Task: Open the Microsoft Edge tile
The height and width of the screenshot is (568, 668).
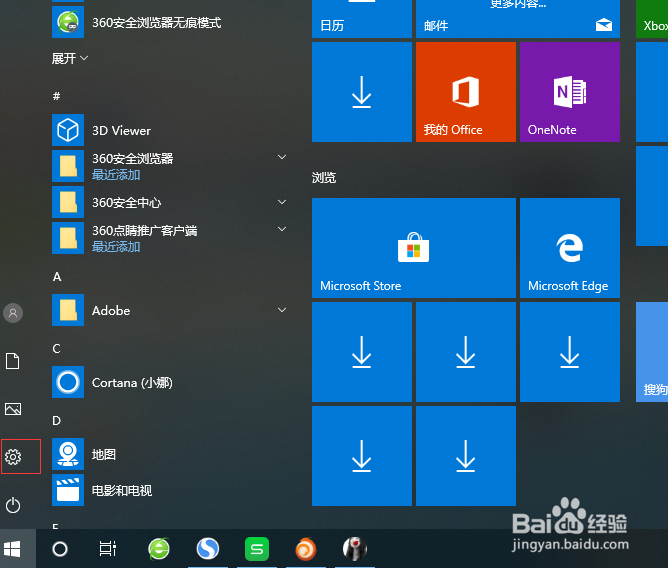Action: coord(570,248)
